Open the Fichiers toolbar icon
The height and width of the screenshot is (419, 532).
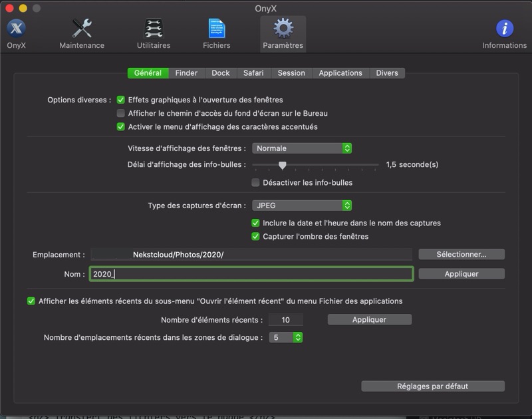[216, 29]
